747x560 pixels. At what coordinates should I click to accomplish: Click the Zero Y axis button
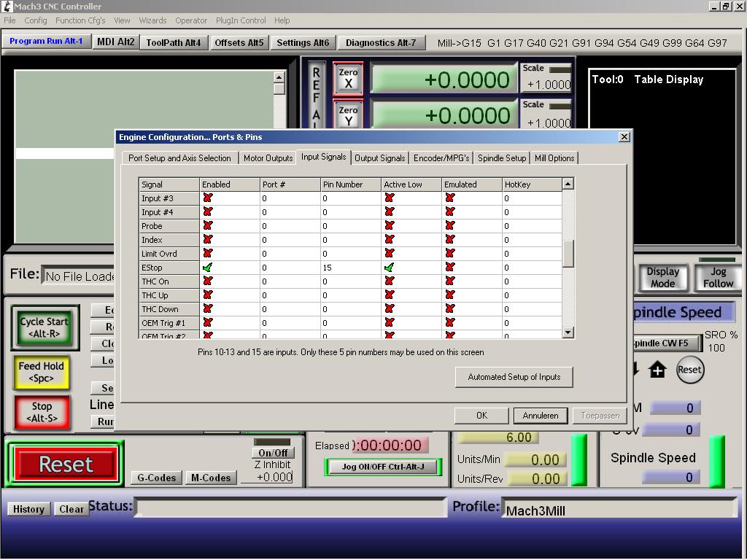point(348,115)
